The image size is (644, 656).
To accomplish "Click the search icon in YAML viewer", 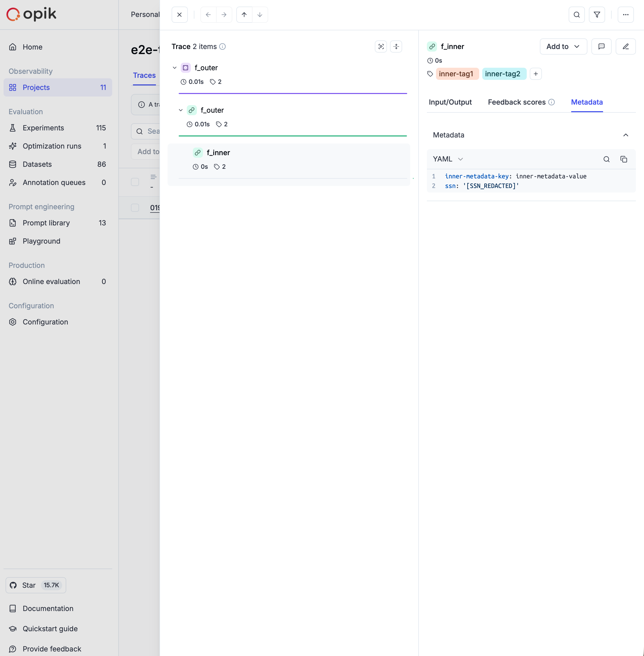I will tap(606, 159).
